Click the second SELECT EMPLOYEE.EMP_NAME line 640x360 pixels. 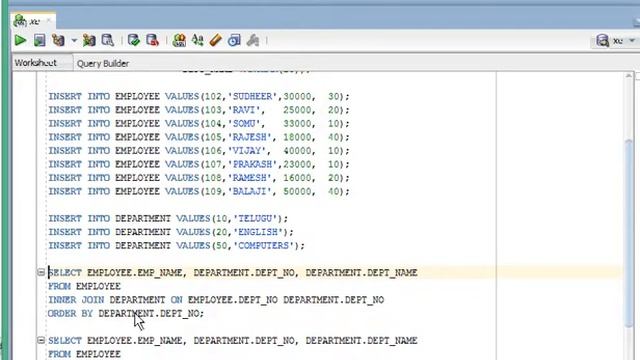pyautogui.click(x=233, y=340)
